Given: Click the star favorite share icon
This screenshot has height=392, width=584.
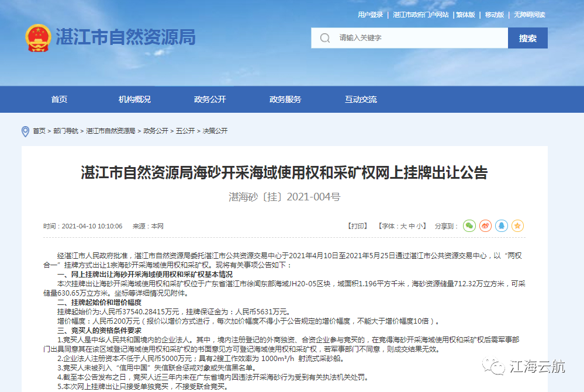Looking at the screenshot, I should [x=517, y=226].
